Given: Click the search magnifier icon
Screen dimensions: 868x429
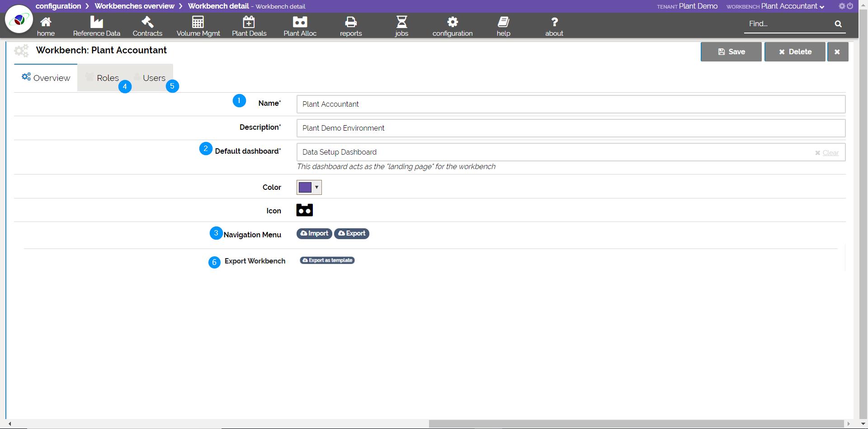Looking at the screenshot, I should pos(838,24).
